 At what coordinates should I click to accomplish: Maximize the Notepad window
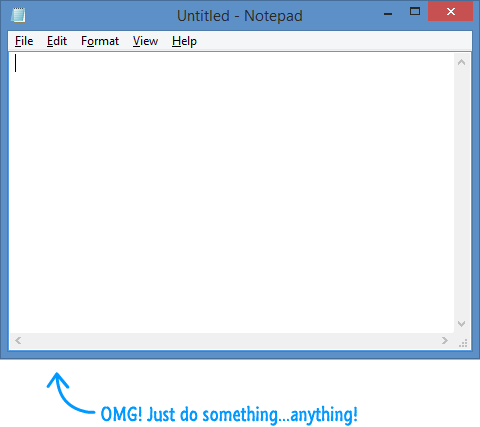(415, 12)
